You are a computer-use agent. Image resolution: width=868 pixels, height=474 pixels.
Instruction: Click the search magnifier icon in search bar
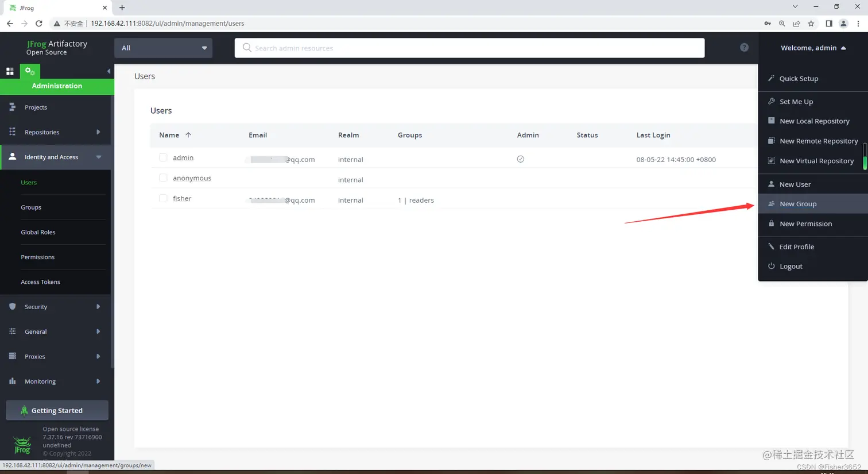(x=247, y=48)
